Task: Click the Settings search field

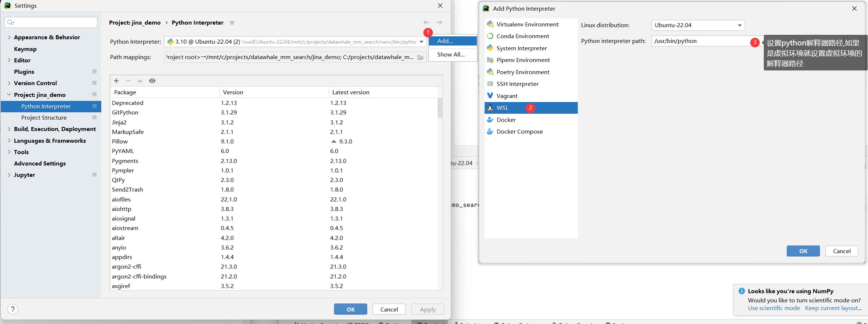Action: point(51,22)
